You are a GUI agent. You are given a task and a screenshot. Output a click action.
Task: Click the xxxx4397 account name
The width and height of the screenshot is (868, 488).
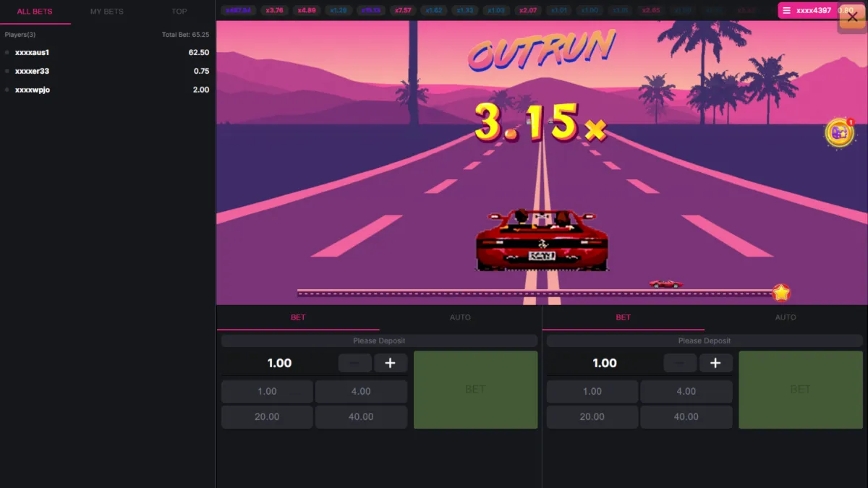pyautogui.click(x=814, y=11)
